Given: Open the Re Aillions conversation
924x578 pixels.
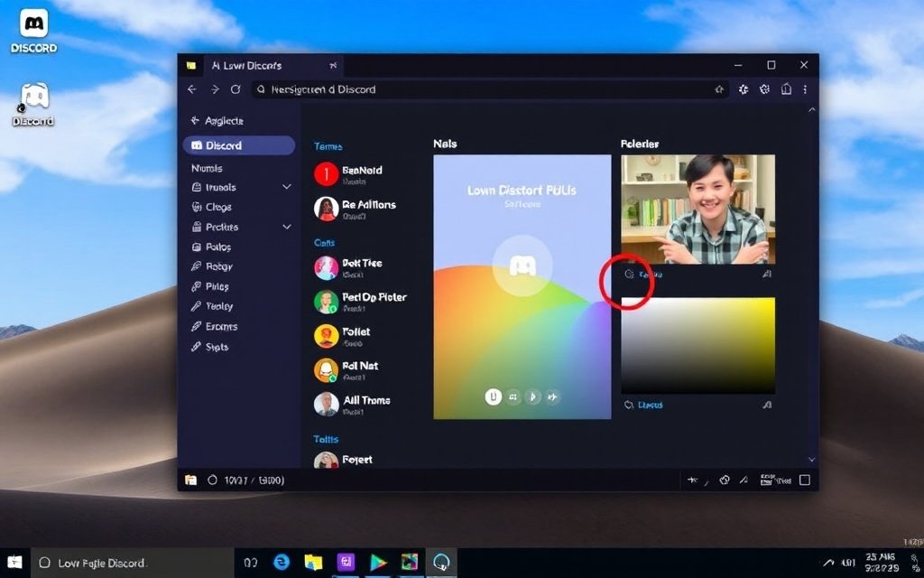Looking at the screenshot, I should coord(356,209).
